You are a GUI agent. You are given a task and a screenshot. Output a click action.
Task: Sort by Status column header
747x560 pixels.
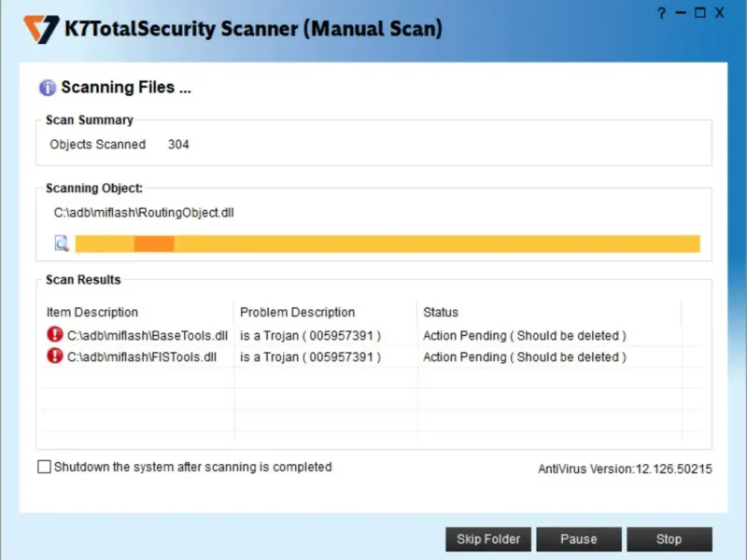[441, 313]
